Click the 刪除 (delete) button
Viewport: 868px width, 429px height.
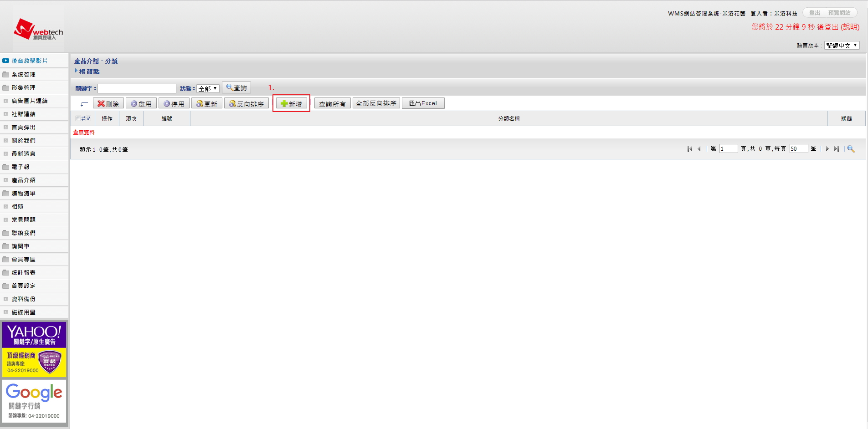pyautogui.click(x=108, y=104)
